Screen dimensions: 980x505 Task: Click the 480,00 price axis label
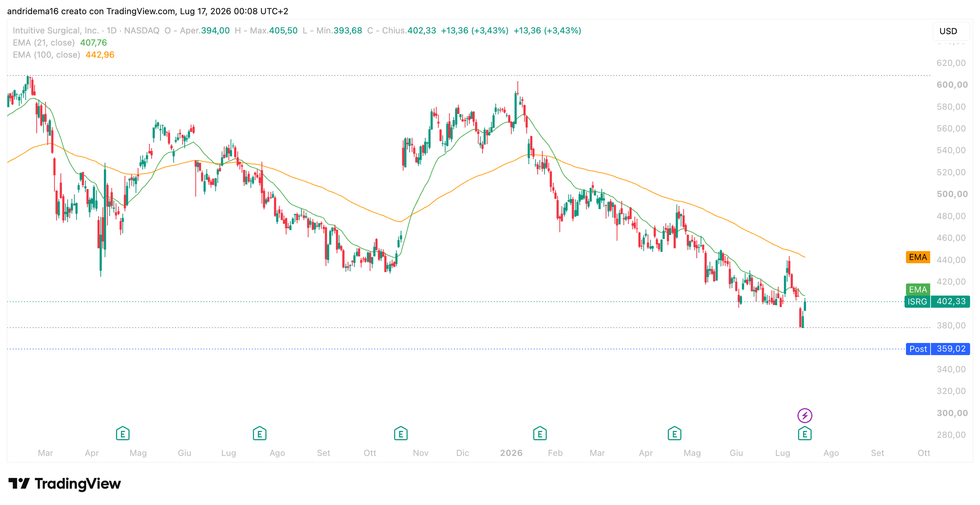pyautogui.click(x=951, y=216)
